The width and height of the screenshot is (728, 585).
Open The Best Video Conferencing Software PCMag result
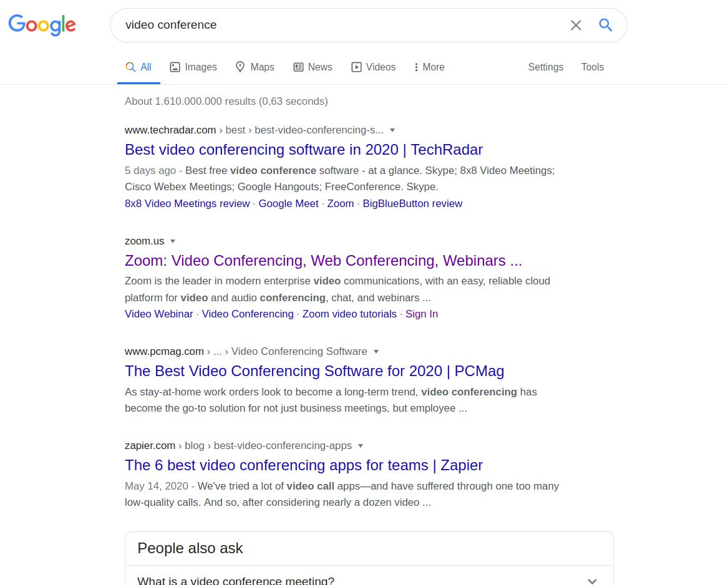(x=314, y=372)
